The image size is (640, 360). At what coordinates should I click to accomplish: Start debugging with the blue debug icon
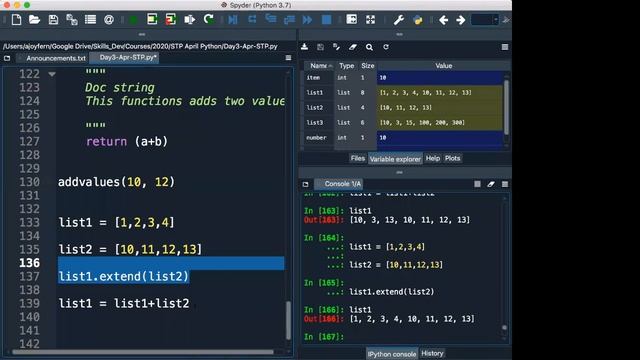(233, 20)
